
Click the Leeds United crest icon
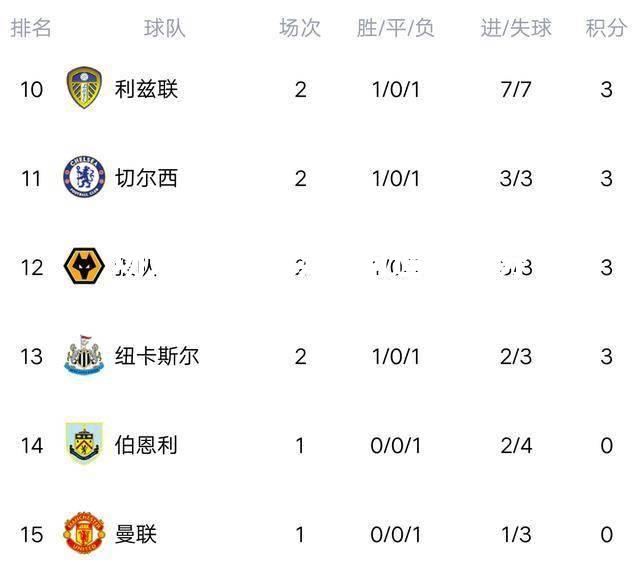click(84, 88)
